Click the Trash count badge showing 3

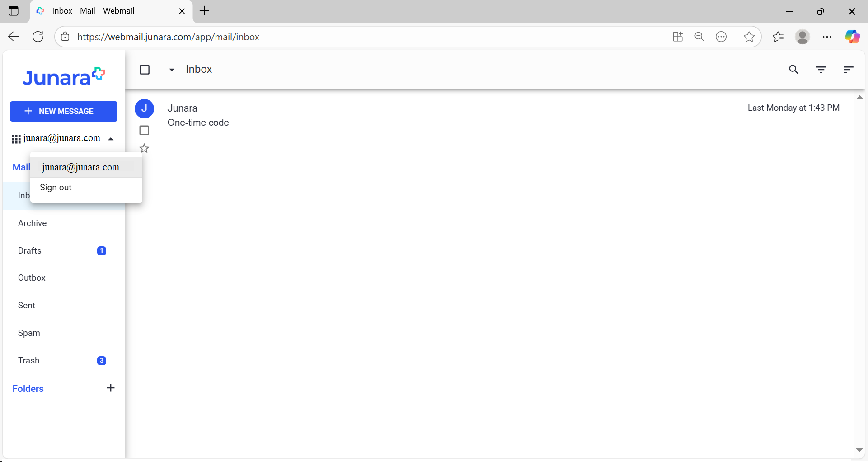click(x=102, y=361)
